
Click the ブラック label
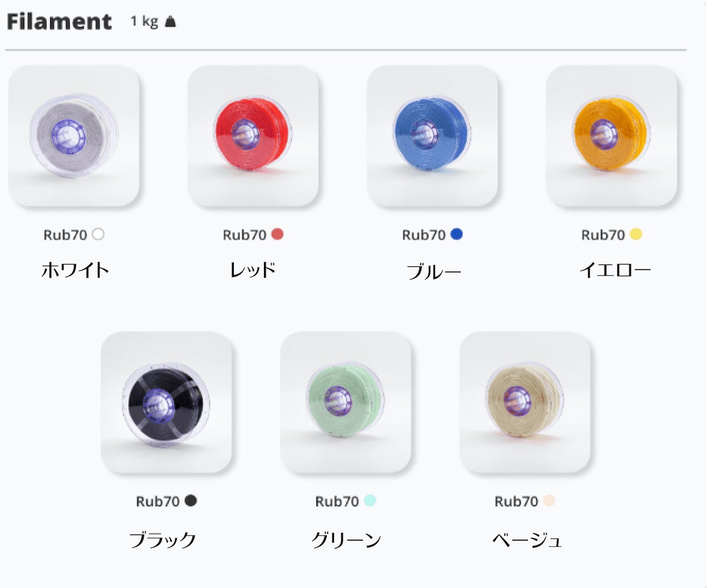pos(163,540)
